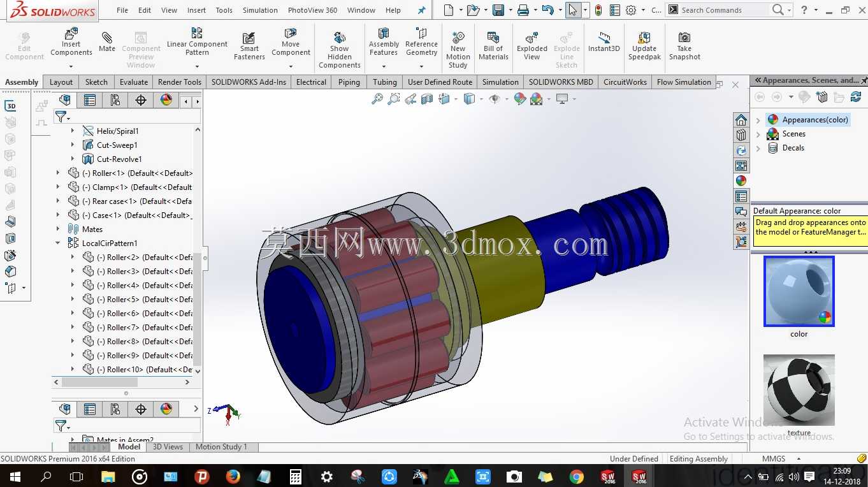Select Cut-Revolve1 in the feature tree

[x=112, y=159]
